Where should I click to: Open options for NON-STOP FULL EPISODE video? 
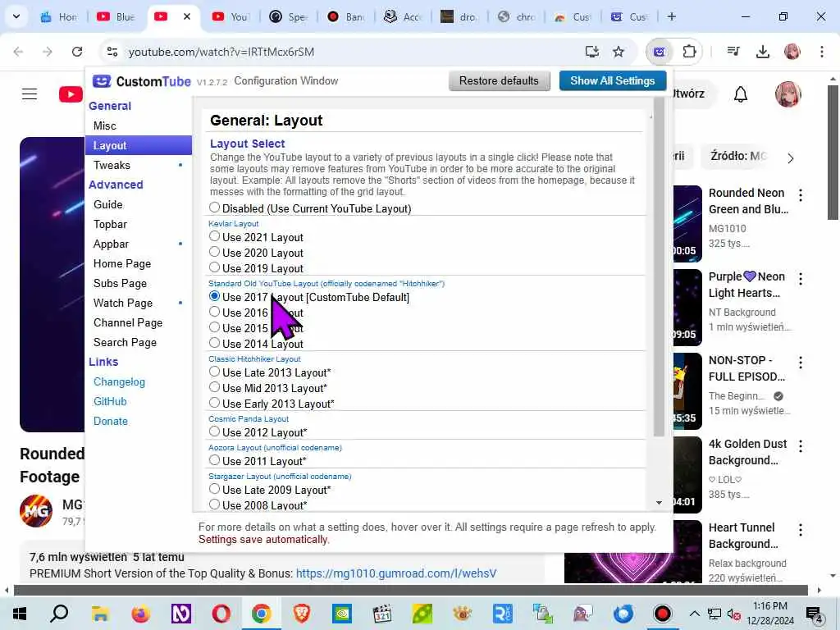pos(801,363)
